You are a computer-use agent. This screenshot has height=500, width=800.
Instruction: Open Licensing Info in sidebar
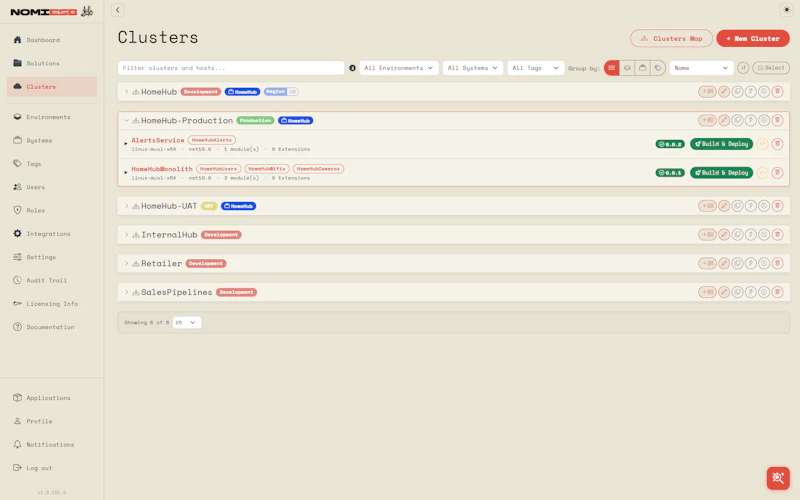point(52,304)
